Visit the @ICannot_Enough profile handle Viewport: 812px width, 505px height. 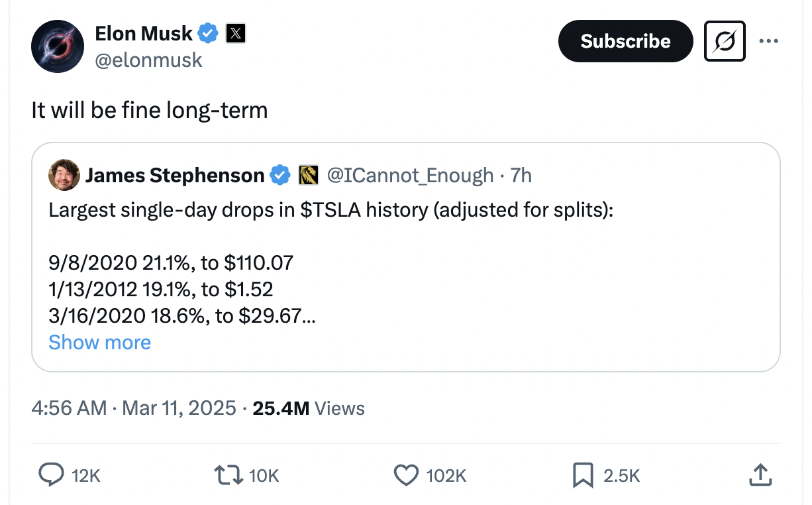point(411,175)
